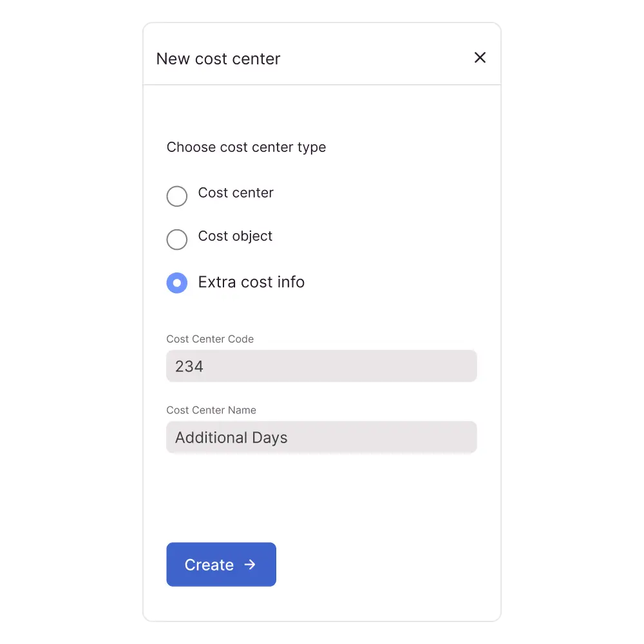Click the "Choose cost center type" heading

pos(246,147)
